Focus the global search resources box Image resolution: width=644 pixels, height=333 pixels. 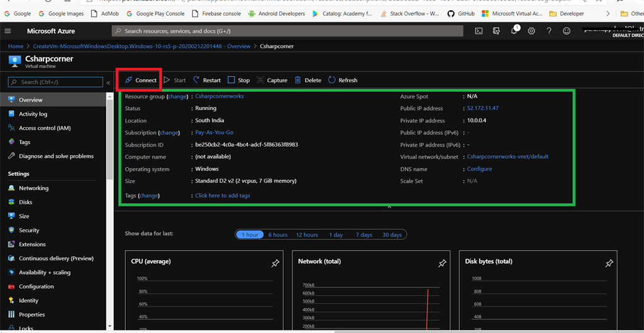point(287,31)
